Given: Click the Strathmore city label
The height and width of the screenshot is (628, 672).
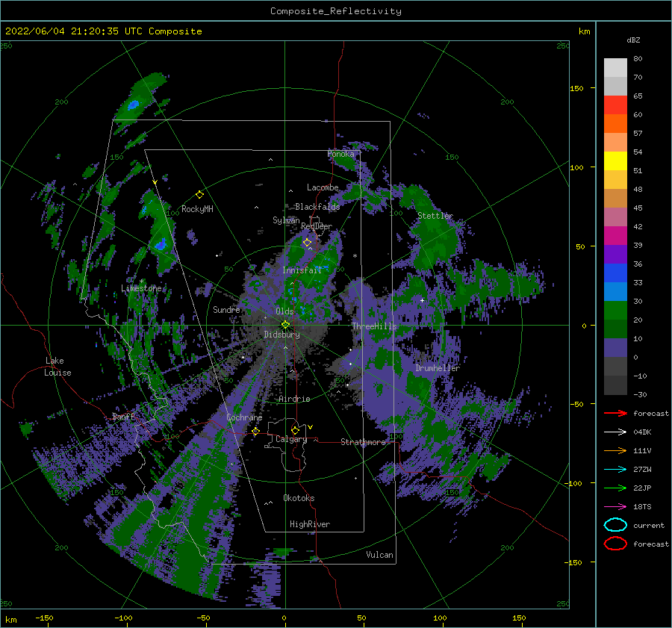Looking at the screenshot, I should point(363,442).
